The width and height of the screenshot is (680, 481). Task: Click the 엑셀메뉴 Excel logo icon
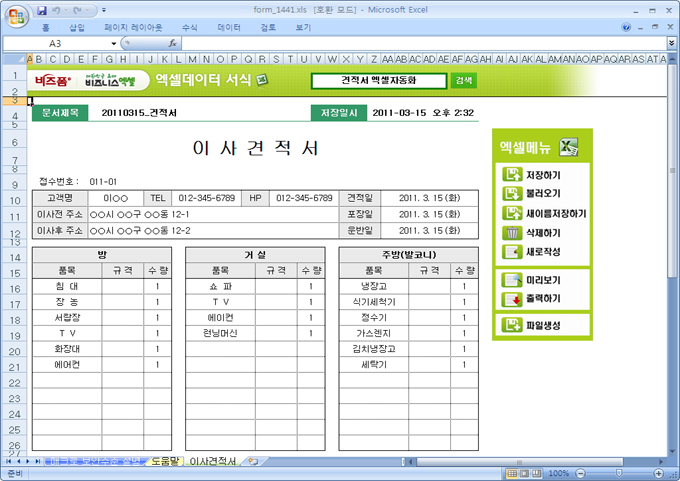pos(569,147)
